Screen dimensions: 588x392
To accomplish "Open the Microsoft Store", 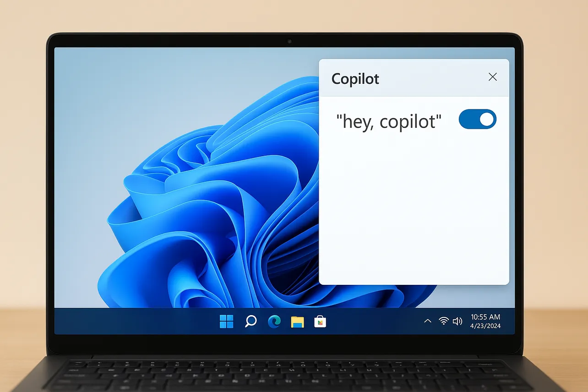I will pos(320,321).
